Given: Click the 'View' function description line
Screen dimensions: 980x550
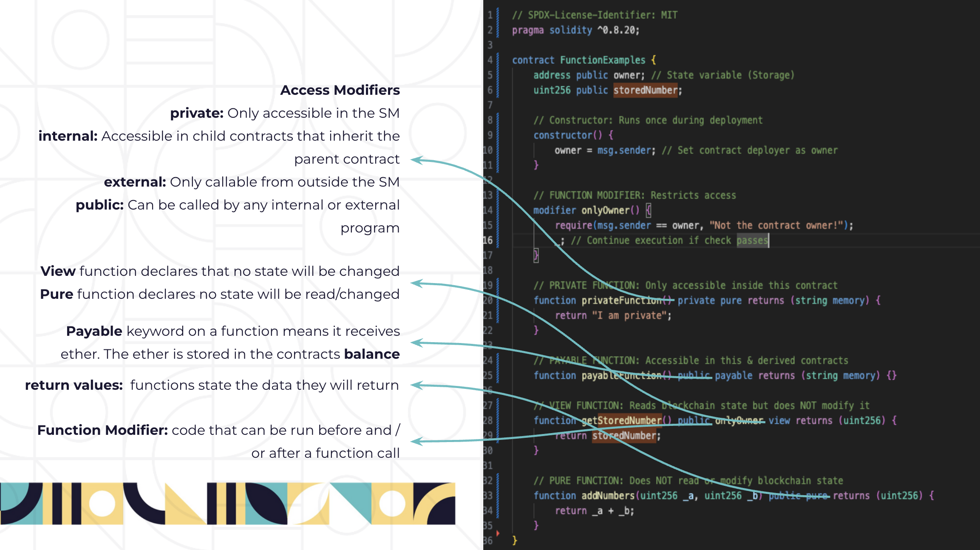Looking at the screenshot, I should [220, 271].
